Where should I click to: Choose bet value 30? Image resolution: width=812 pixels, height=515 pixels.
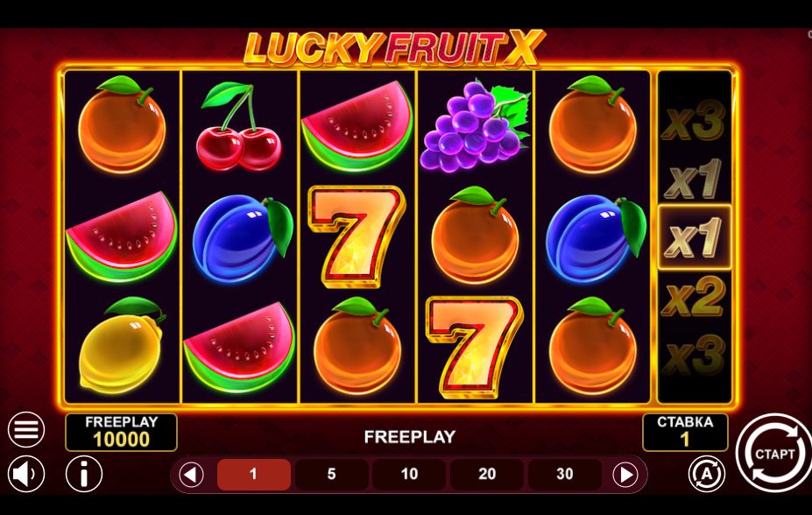[564, 474]
